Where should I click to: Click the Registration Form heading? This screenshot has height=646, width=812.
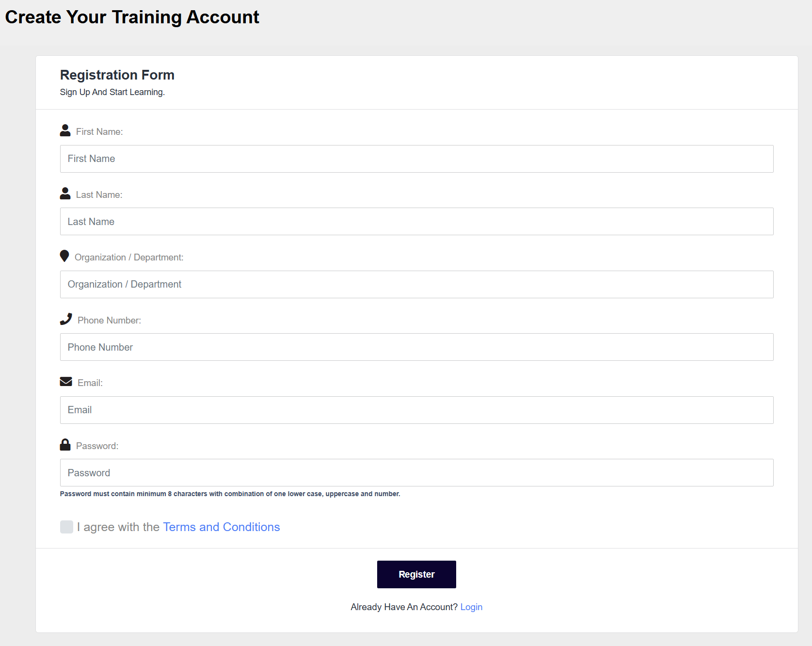pyautogui.click(x=117, y=75)
